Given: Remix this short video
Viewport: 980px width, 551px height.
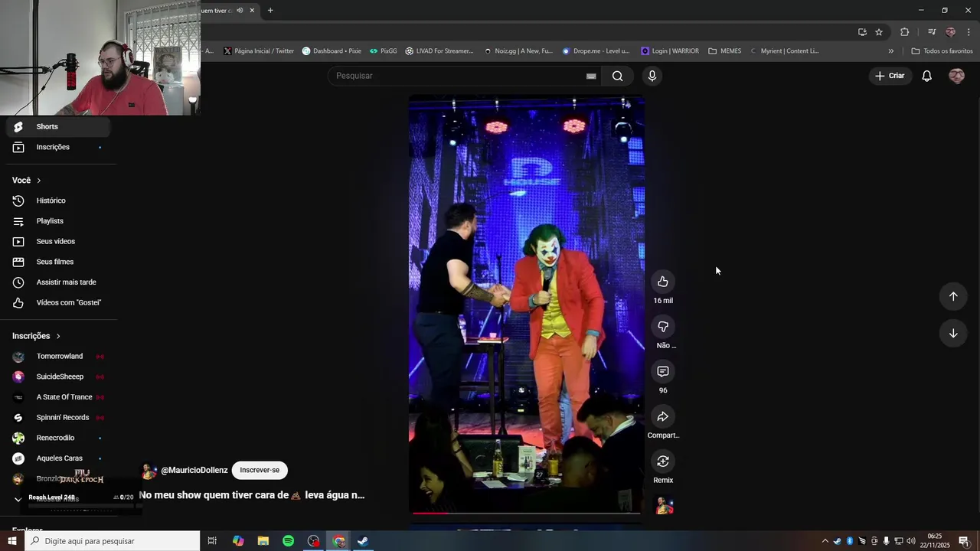Looking at the screenshot, I should tap(663, 461).
